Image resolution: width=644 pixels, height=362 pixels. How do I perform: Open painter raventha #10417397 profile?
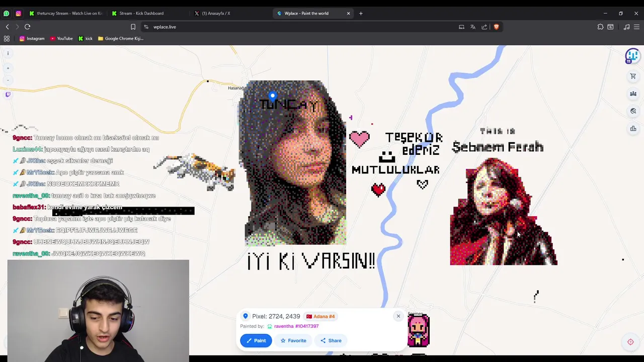(293, 326)
